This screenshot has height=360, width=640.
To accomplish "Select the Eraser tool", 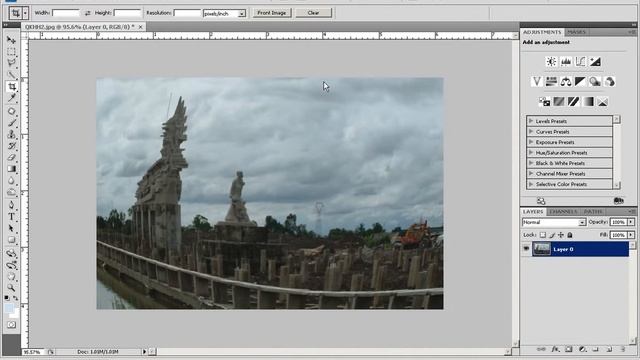I will click(11, 157).
